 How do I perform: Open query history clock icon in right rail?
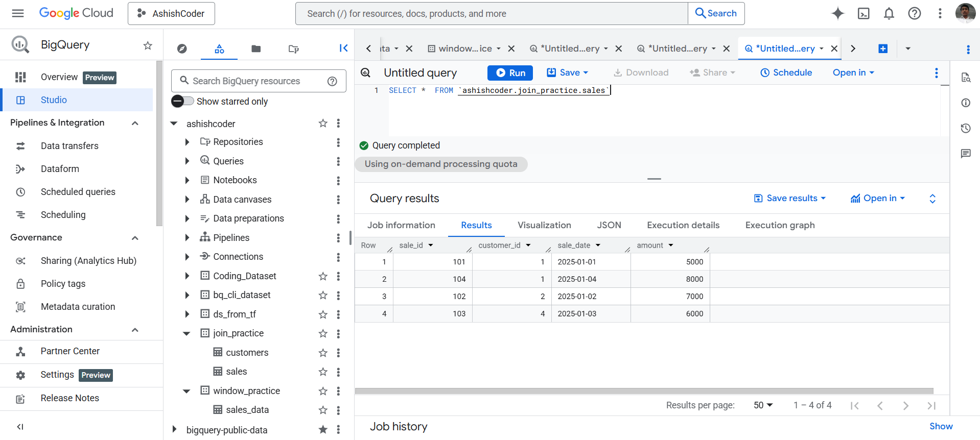click(966, 128)
